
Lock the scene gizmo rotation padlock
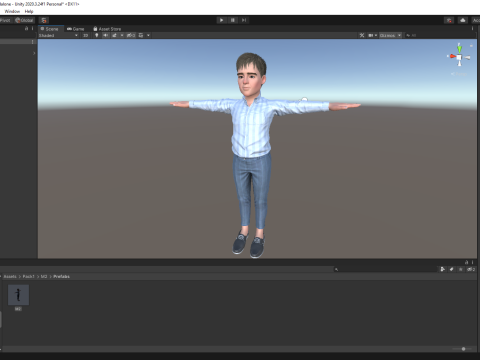(471, 45)
